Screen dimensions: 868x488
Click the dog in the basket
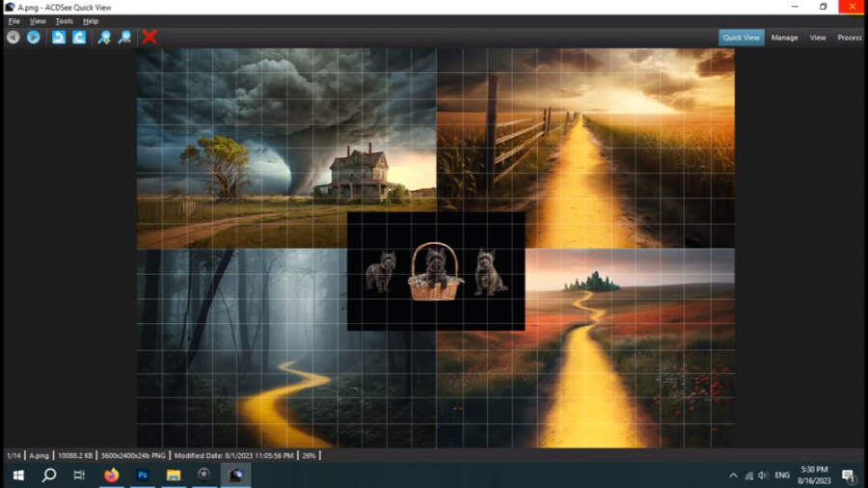(x=435, y=272)
